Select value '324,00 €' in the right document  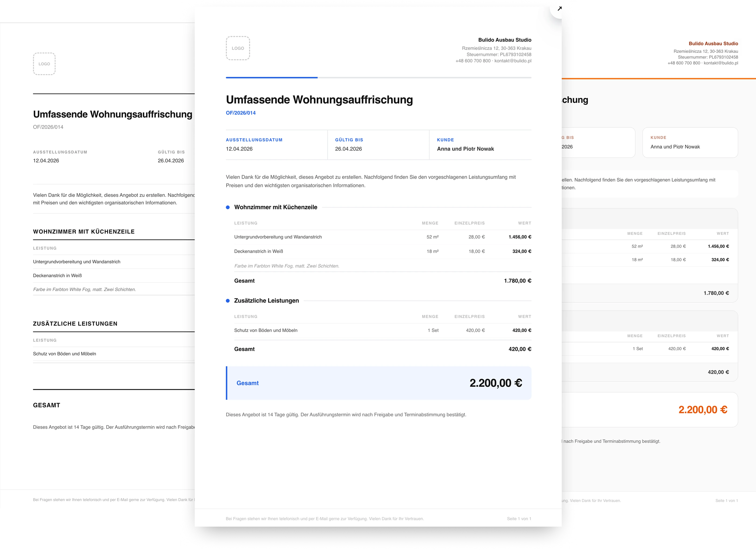720,260
